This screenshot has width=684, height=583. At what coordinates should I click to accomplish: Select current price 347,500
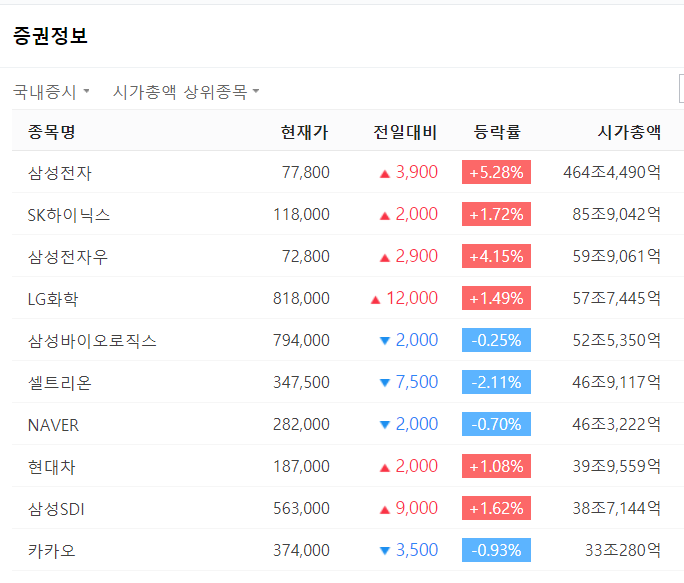pos(301,382)
